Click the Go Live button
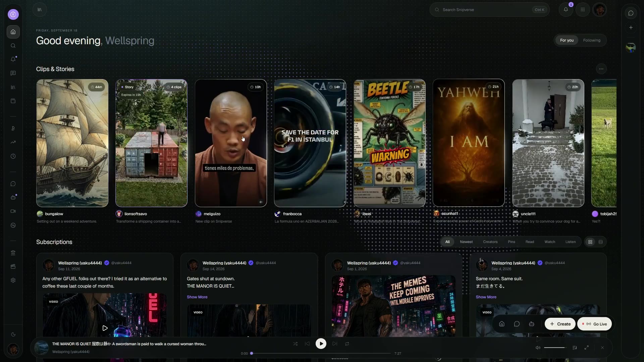This screenshot has width=644, height=362. click(594, 324)
